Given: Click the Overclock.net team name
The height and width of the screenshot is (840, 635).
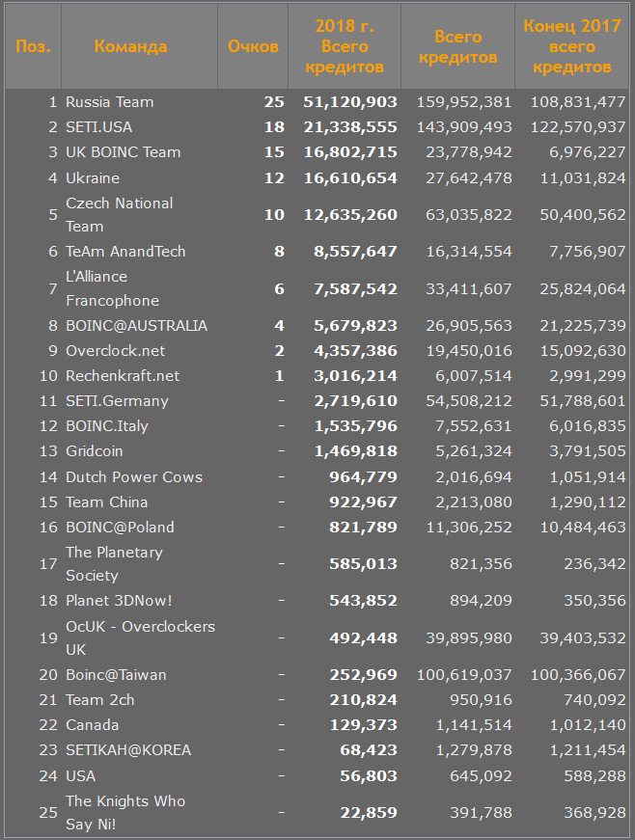Looking at the screenshot, I should [115, 351].
